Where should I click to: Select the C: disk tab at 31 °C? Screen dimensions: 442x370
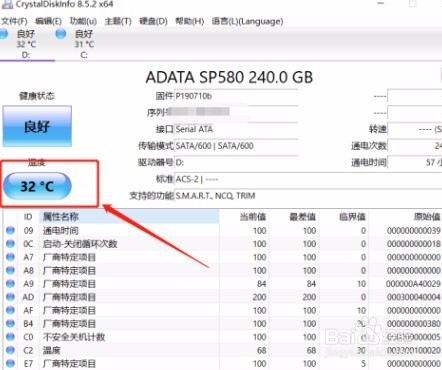click(x=84, y=44)
